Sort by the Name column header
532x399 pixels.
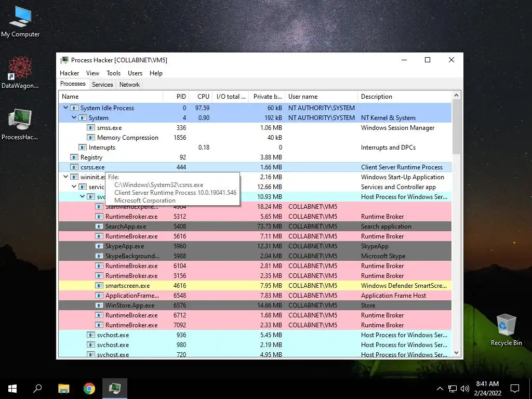pos(111,96)
